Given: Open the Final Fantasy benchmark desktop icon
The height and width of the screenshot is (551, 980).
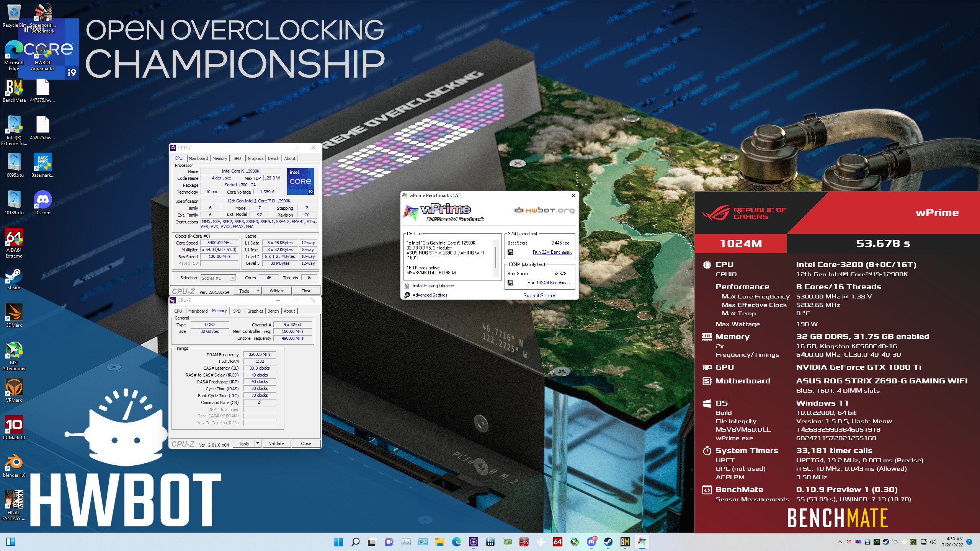Looking at the screenshot, I should tap(14, 505).
